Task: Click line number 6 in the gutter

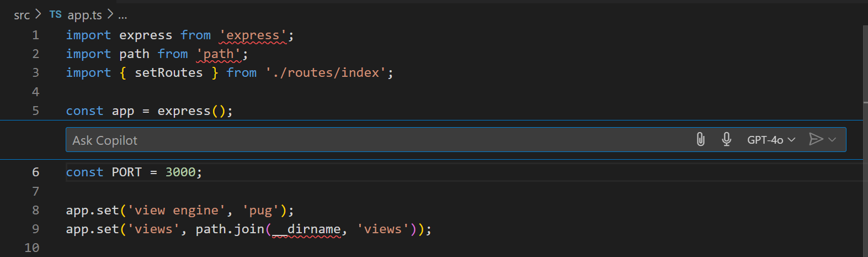Action: (x=35, y=172)
